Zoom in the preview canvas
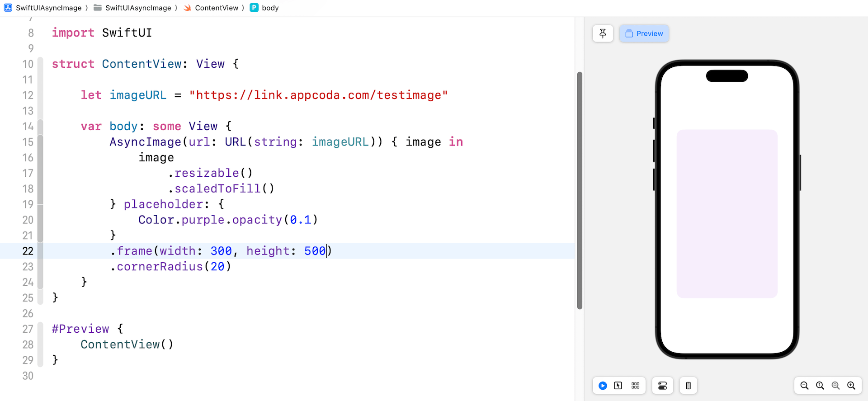This screenshot has width=868, height=401. coord(851,386)
